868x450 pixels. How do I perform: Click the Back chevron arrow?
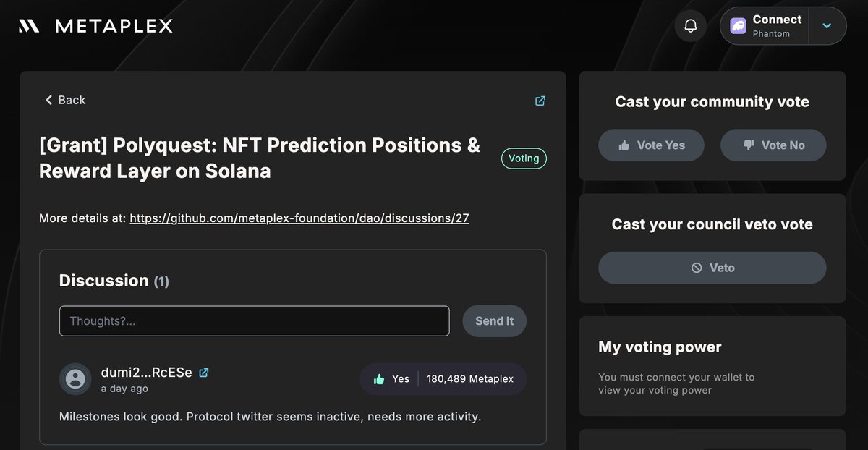tap(48, 100)
